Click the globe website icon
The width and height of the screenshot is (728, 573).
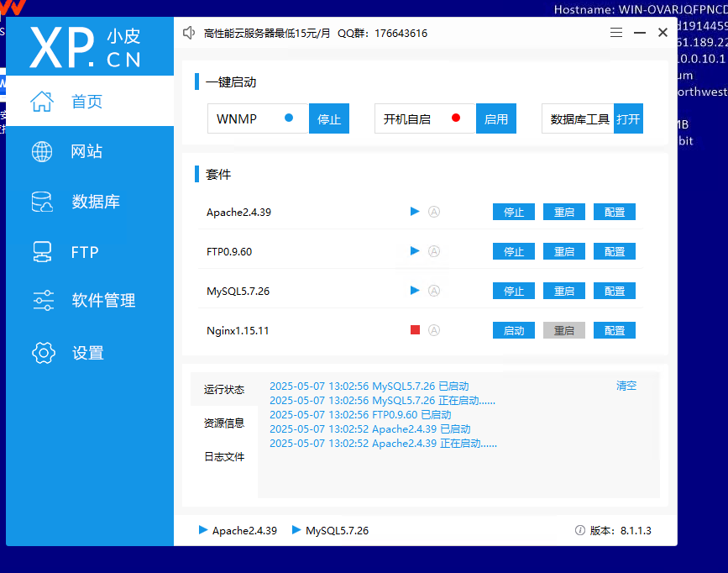(42, 151)
